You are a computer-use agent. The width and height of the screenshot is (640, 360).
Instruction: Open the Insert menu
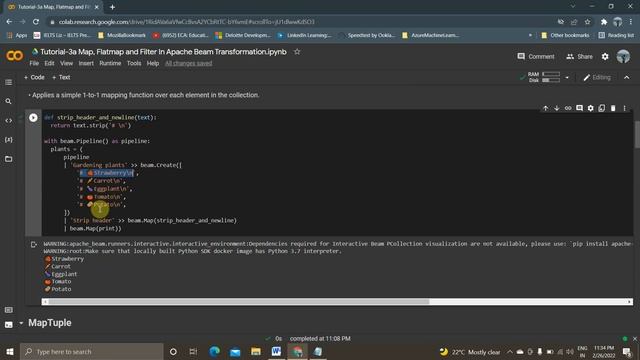tap(86, 63)
